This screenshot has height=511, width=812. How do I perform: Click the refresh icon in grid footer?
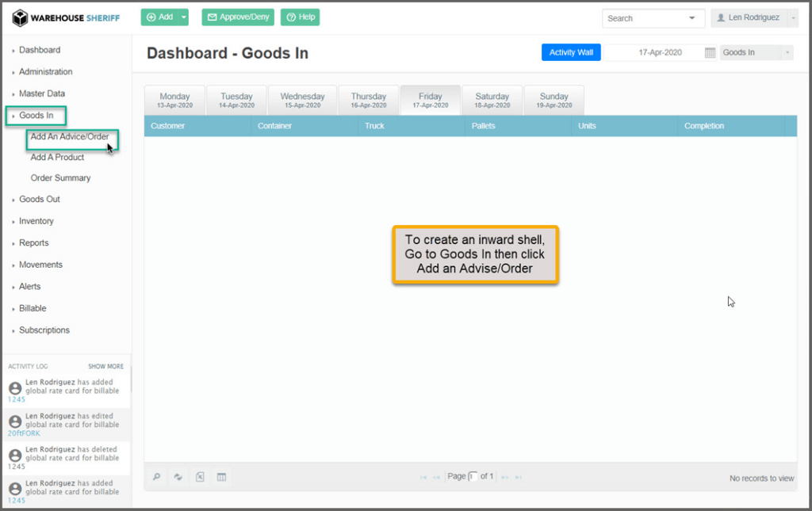click(x=178, y=477)
